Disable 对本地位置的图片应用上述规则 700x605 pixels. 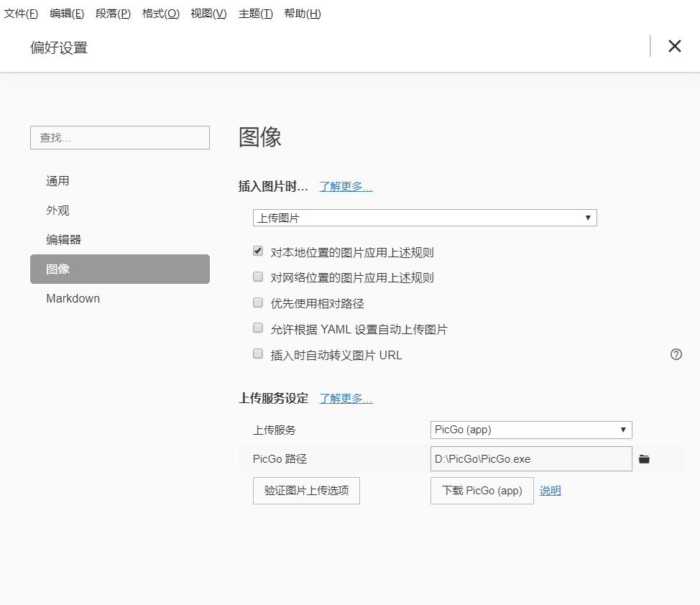coord(257,251)
